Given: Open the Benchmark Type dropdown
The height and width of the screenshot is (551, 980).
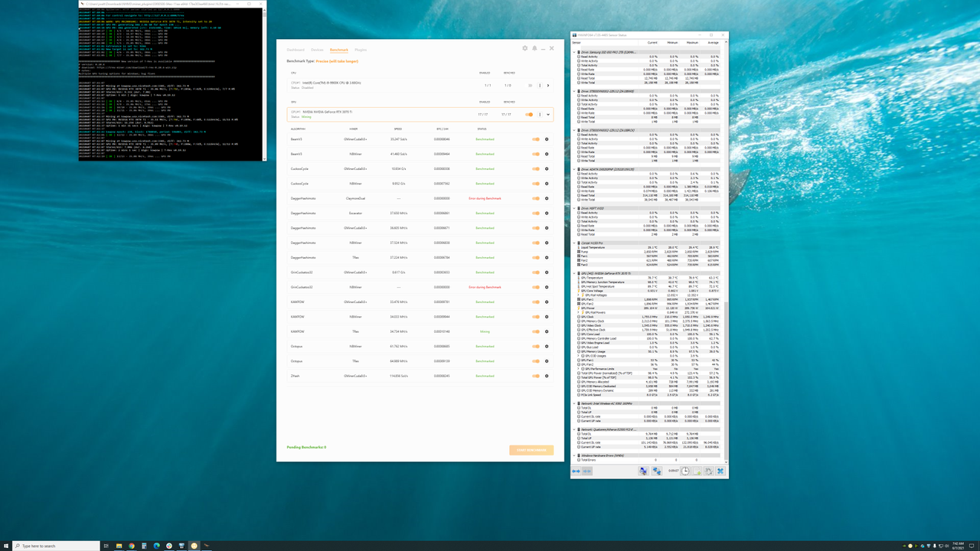Looking at the screenshot, I should pyautogui.click(x=337, y=61).
